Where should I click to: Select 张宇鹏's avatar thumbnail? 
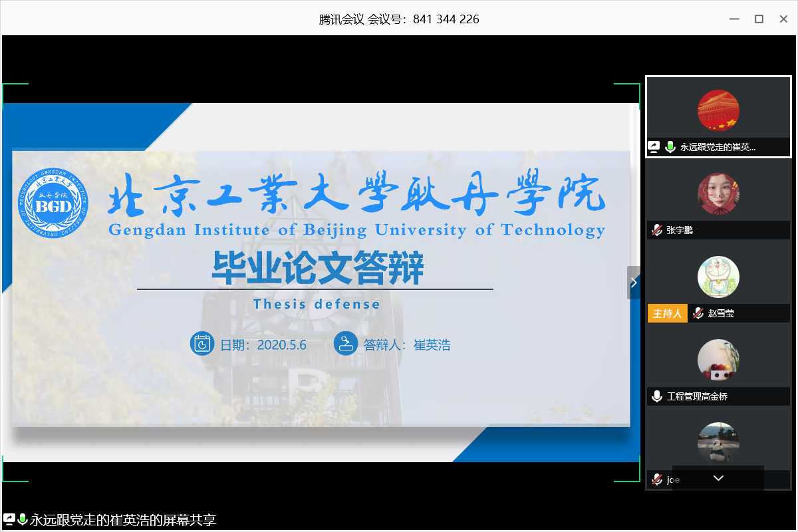pyautogui.click(x=718, y=194)
